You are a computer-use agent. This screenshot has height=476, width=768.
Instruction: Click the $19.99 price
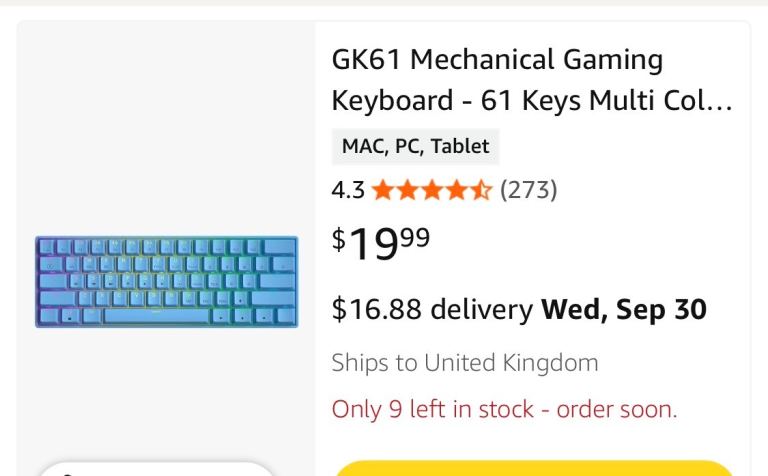click(x=381, y=243)
